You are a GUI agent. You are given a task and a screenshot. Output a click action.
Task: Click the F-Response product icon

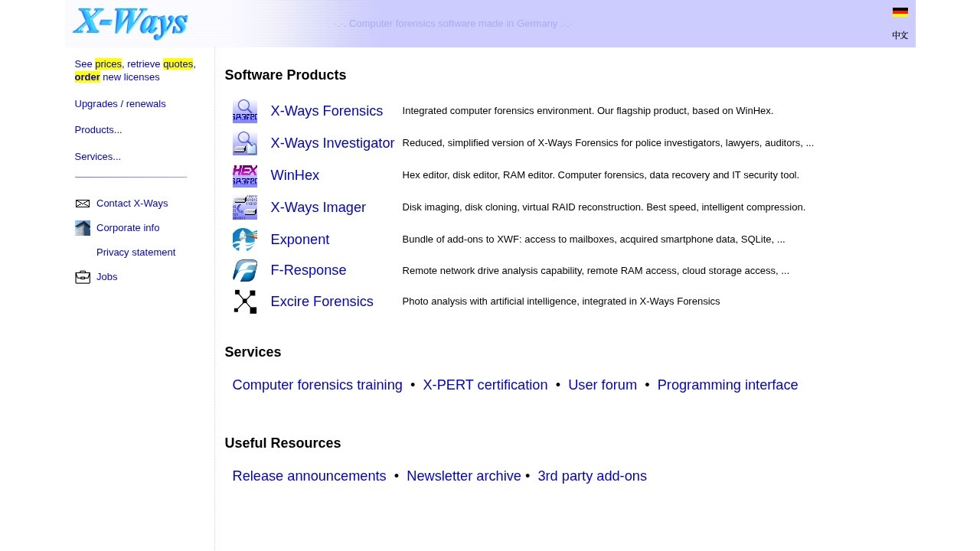tap(245, 270)
